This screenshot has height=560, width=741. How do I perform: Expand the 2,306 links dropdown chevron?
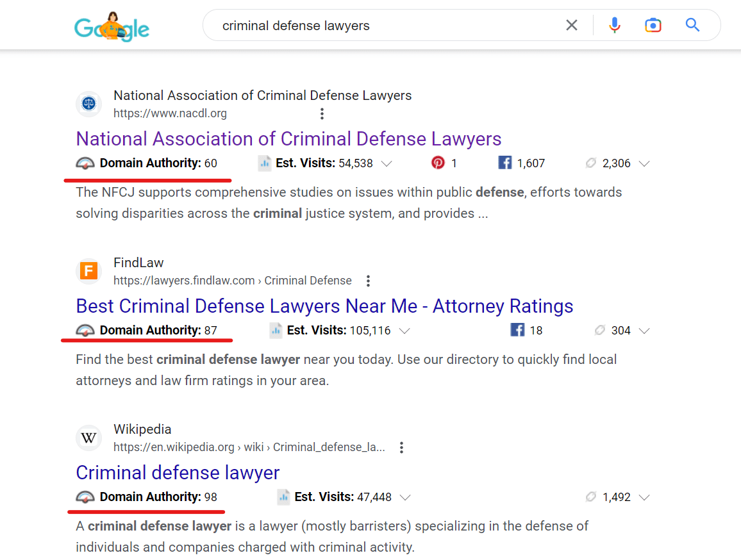pos(644,163)
